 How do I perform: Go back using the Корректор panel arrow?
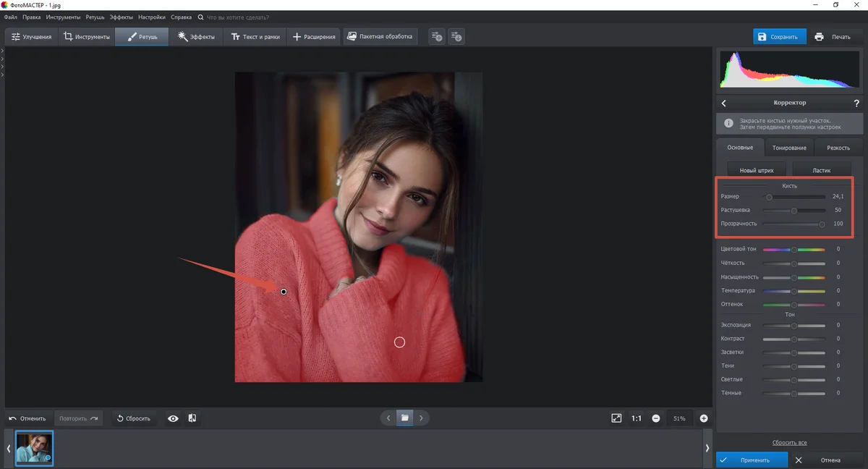tap(724, 103)
